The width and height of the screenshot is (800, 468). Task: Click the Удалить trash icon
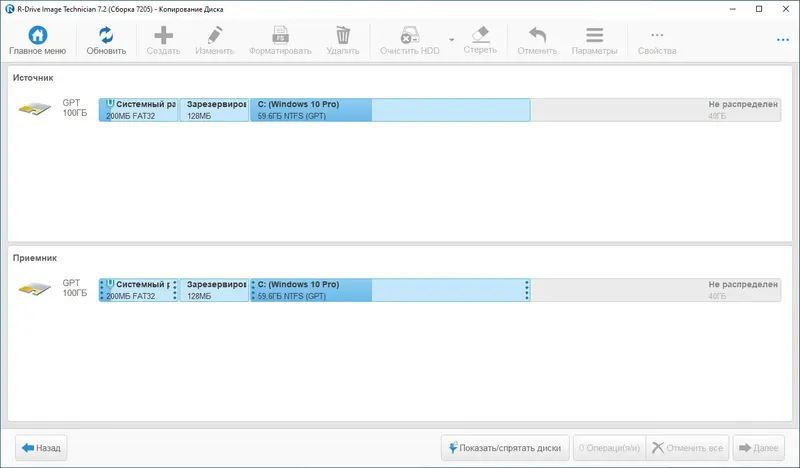pyautogui.click(x=343, y=35)
